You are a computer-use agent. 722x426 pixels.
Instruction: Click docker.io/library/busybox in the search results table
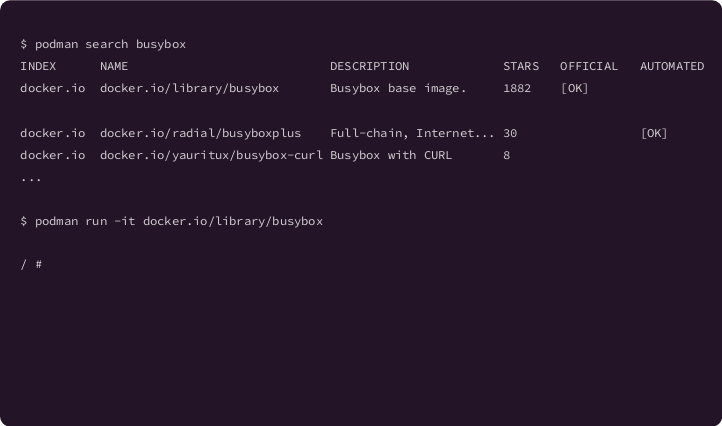189,88
